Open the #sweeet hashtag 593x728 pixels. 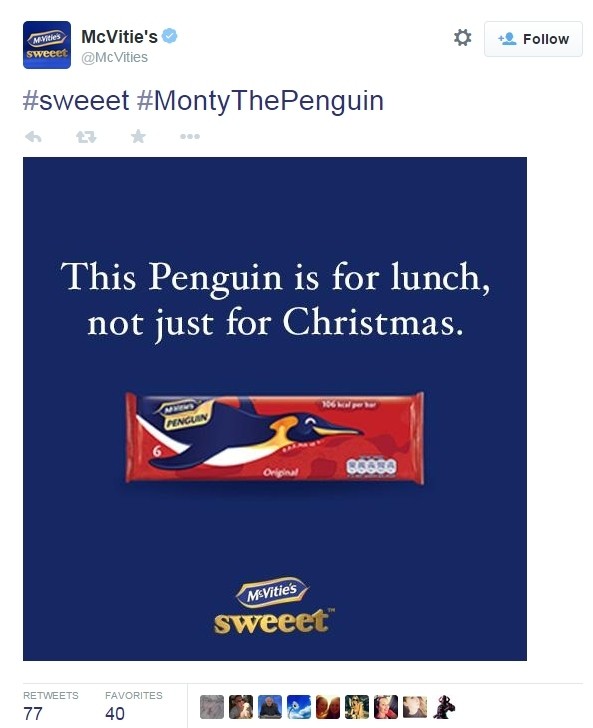pyautogui.click(x=76, y=101)
